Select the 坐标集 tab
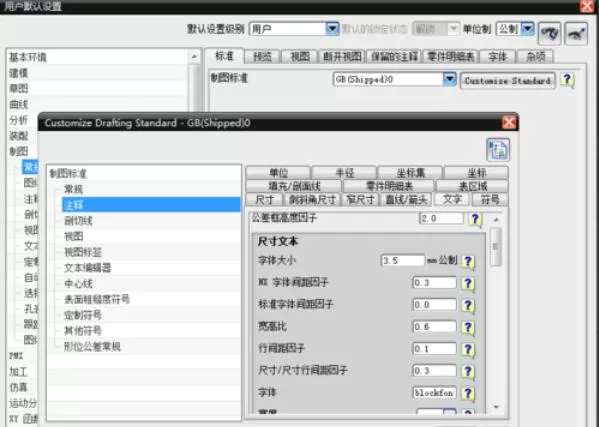 410,173
